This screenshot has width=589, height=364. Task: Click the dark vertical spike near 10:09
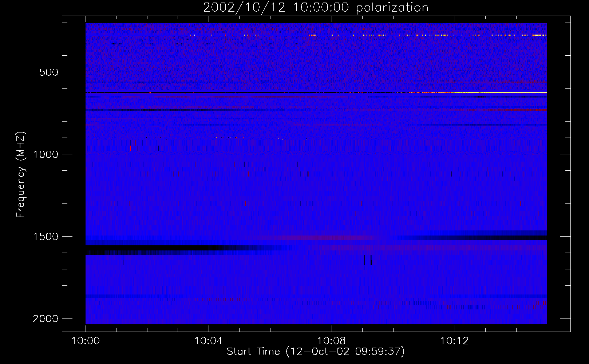tap(371, 260)
